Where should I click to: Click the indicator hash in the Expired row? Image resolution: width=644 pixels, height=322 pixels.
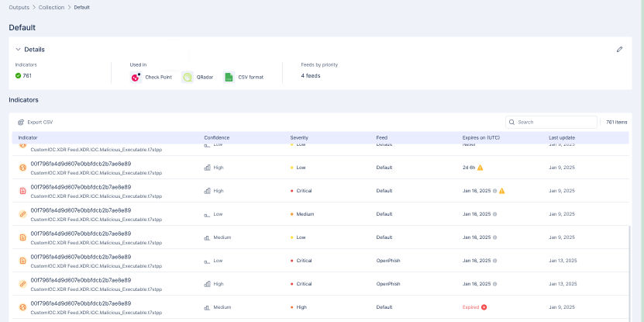(x=81, y=303)
